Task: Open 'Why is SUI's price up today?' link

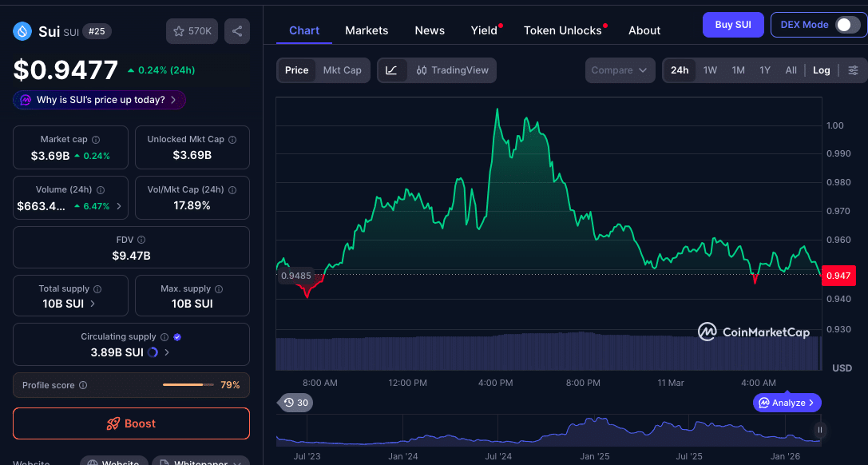Action: click(98, 100)
